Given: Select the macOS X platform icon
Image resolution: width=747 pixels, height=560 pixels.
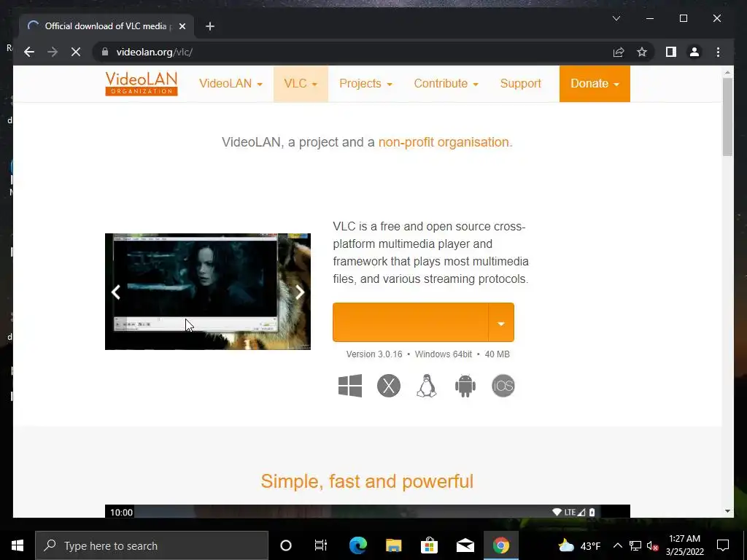Looking at the screenshot, I should [x=389, y=386].
